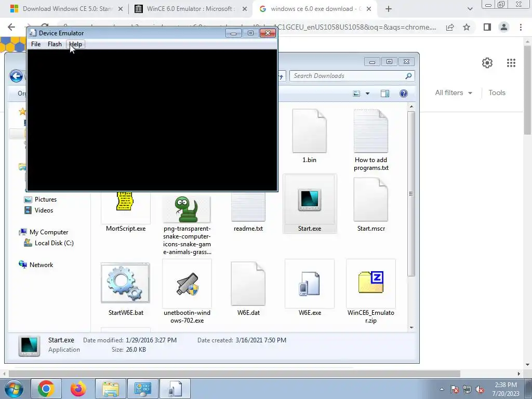The width and height of the screenshot is (532, 399).
Task: Open a new Chrome tab with plus button
Action: tap(389, 9)
